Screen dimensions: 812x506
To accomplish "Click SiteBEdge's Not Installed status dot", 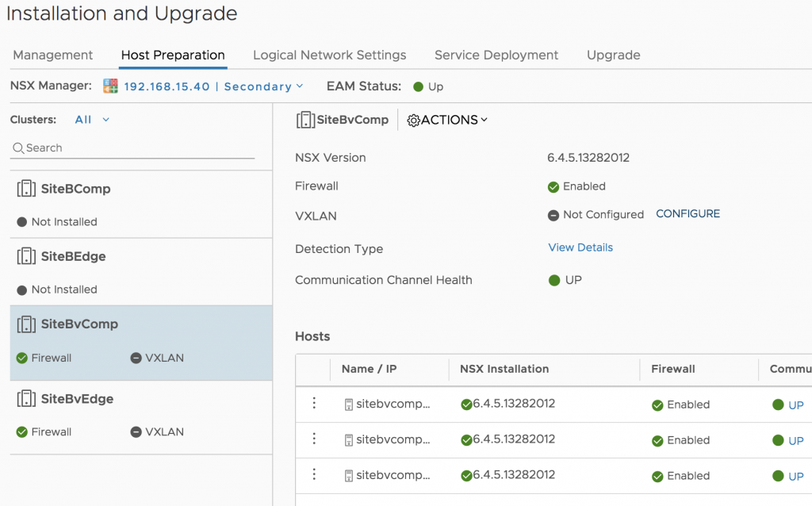I will click(x=21, y=290).
